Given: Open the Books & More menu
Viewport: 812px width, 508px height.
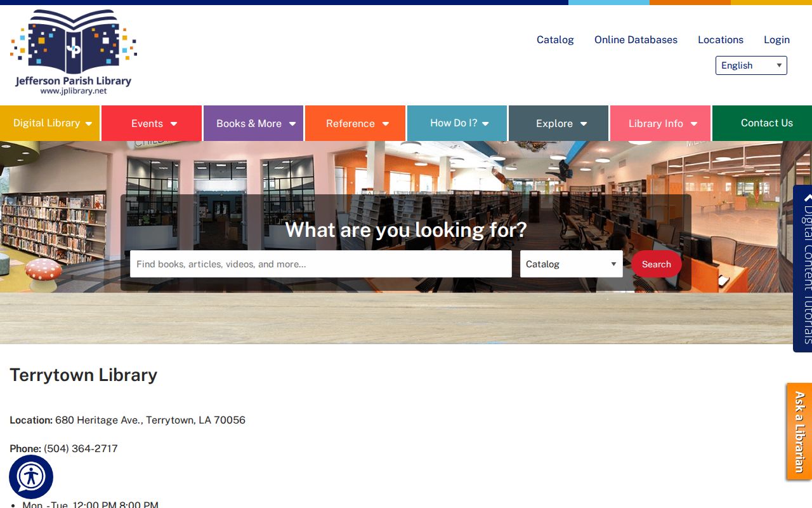Looking at the screenshot, I should 254,123.
